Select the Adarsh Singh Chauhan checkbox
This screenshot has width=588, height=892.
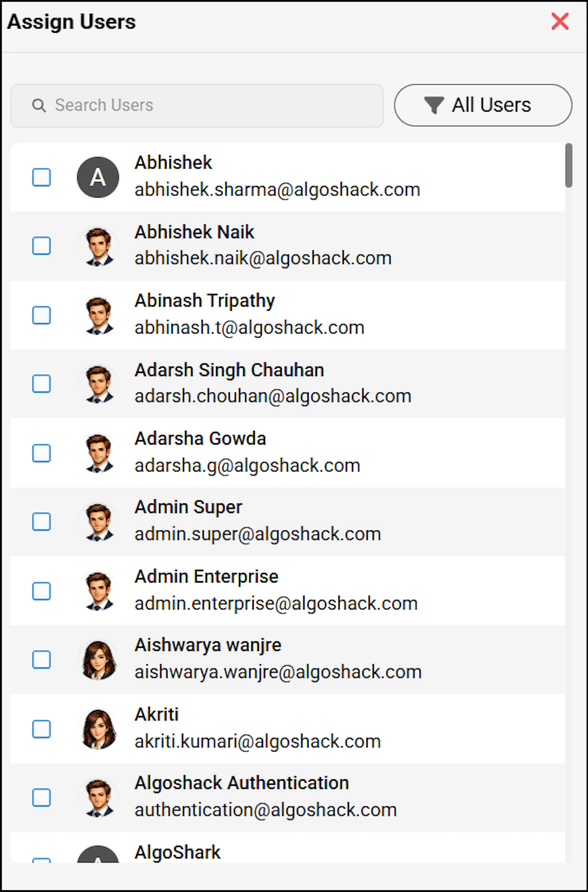41,384
